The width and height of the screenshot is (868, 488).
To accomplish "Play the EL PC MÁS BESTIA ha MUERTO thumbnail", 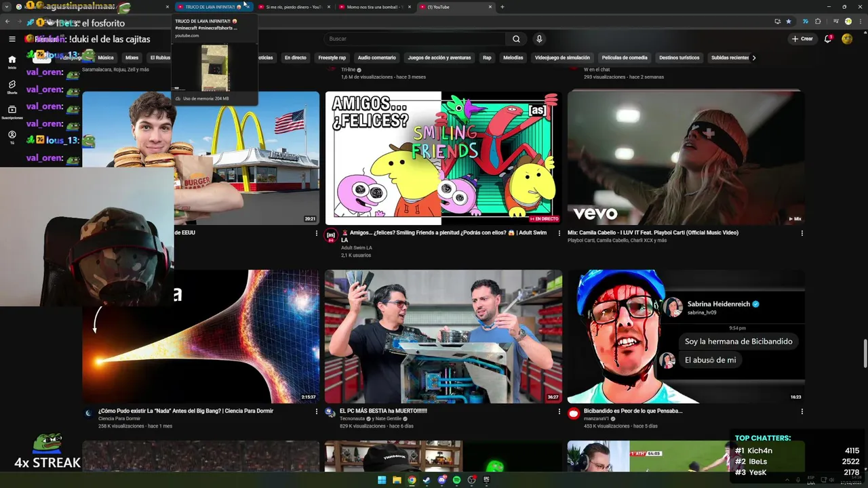I will pos(443,336).
